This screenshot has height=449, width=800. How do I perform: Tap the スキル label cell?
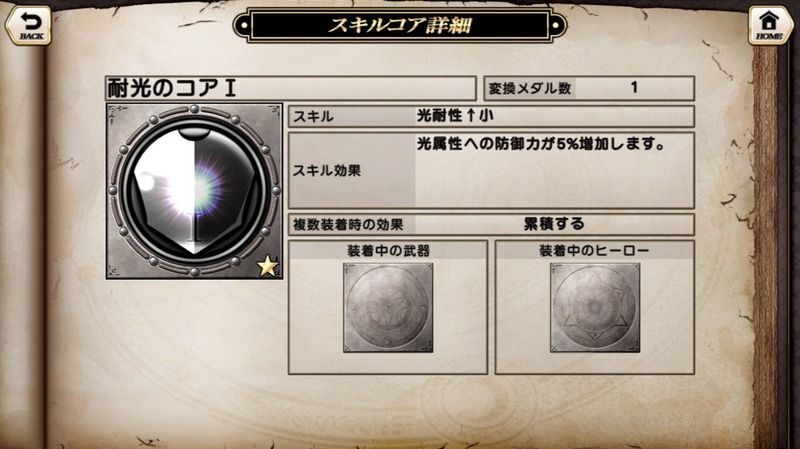click(x=352, y=116)
